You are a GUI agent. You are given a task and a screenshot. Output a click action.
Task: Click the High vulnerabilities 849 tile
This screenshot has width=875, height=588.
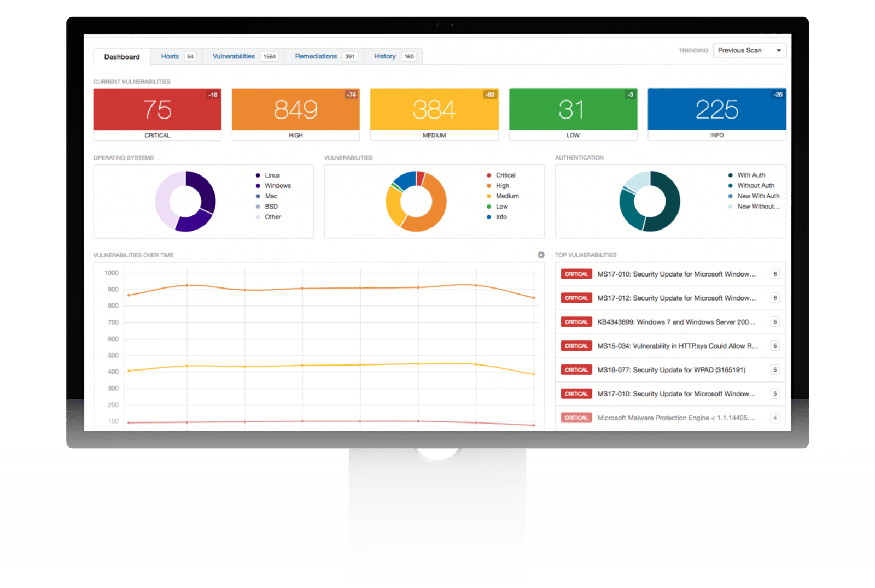tap(295, 110)
